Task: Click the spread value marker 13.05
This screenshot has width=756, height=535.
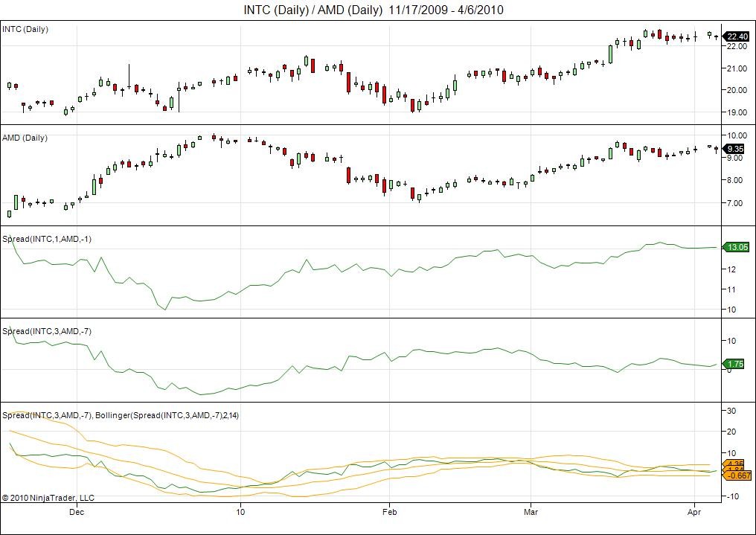Action: [736, 247]
